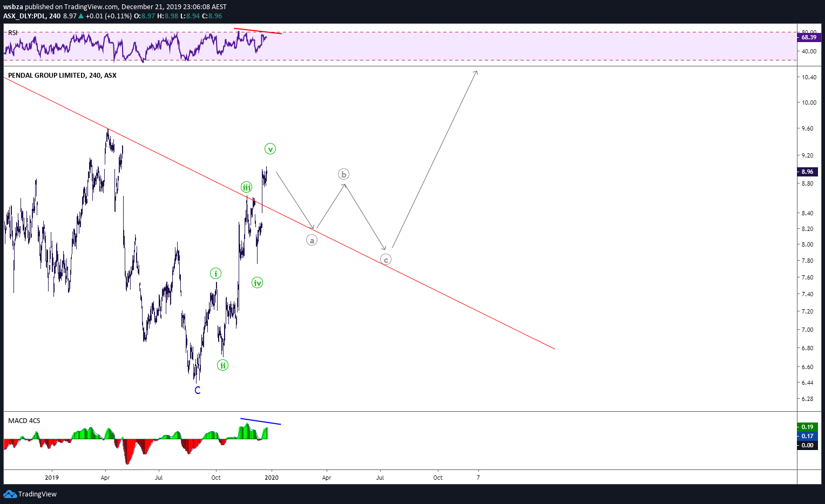The height and width of the screenshot is (504, 825).
Task: Click the gray circled wave c label
Action: point(386,260)
